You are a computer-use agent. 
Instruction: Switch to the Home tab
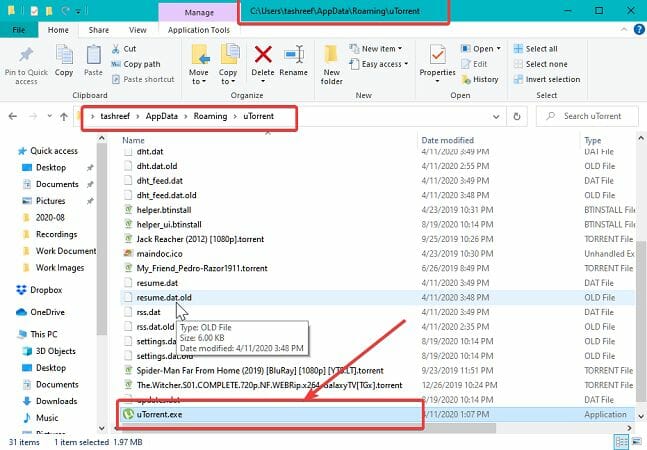58,30
